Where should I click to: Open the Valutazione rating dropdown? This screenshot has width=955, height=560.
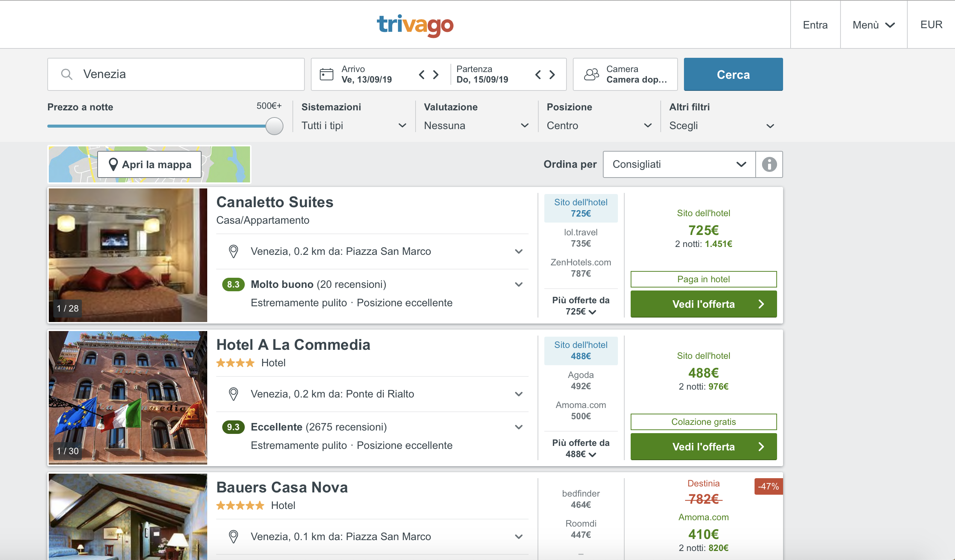click(476, 125)
